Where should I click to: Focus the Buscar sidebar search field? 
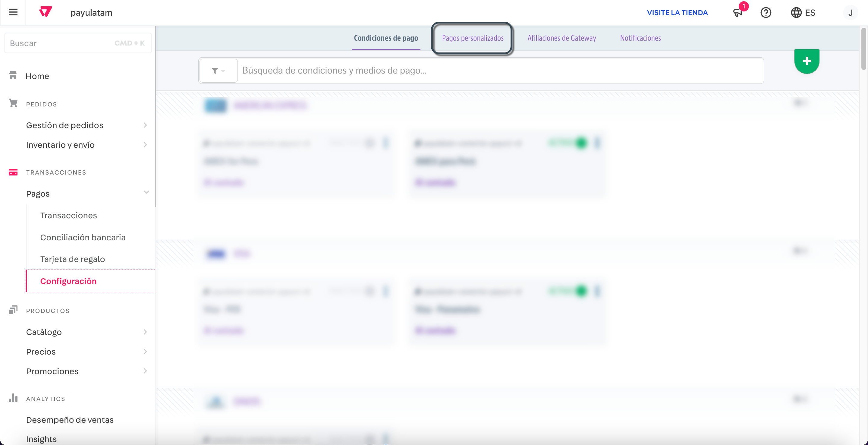[x=78, y=43]
